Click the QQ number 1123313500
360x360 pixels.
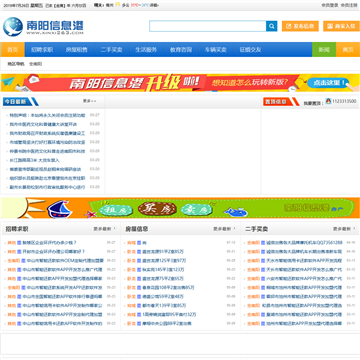tap(344, 101)
